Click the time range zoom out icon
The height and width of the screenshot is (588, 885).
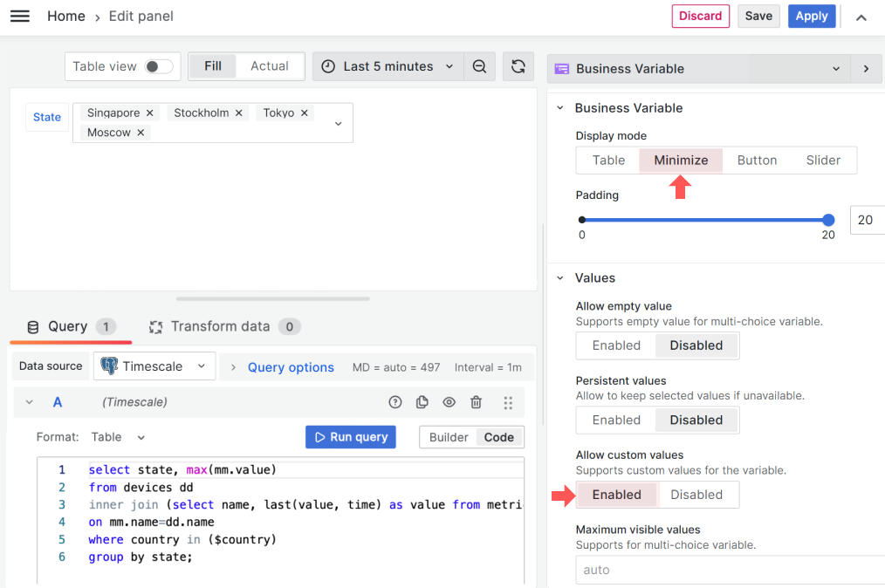pyautogui.click(x=479, y=65)
